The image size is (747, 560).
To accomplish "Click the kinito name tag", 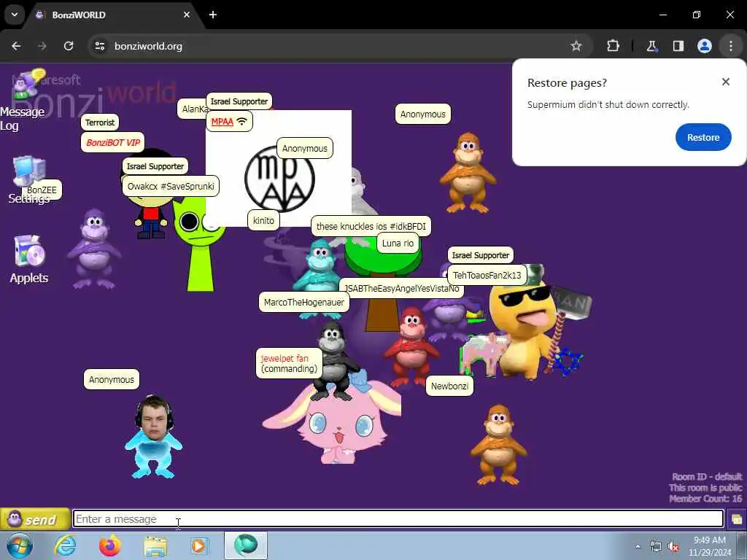I will pos(263,220).
